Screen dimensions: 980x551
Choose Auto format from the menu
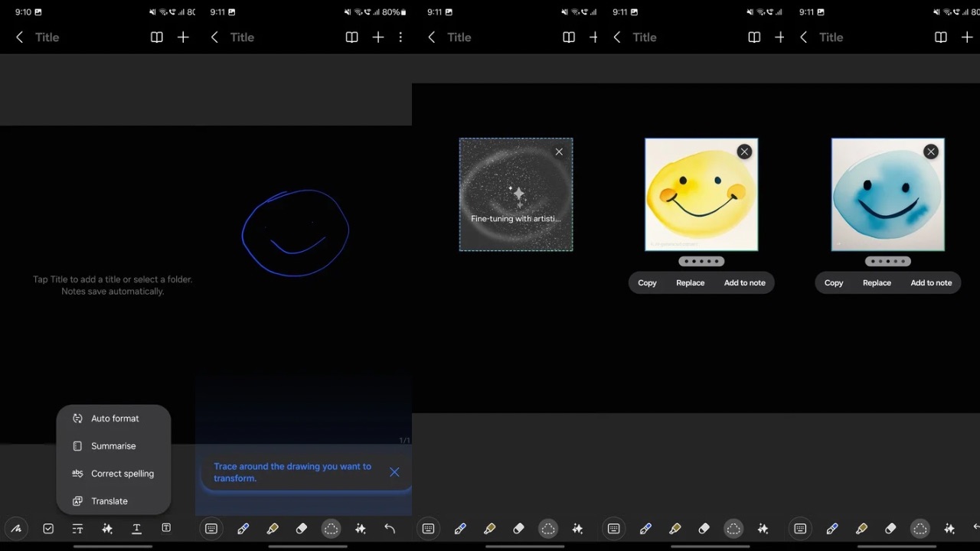pyautogui.click(x=115, y=419)
